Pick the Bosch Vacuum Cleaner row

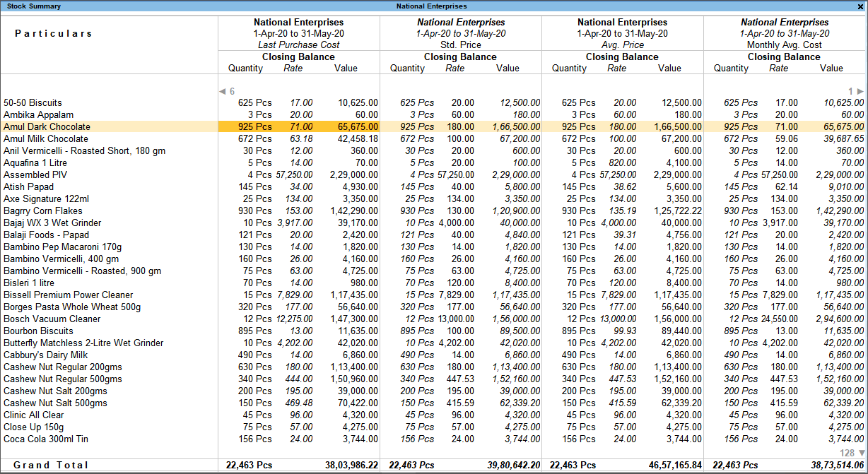(x=52, y=319)
